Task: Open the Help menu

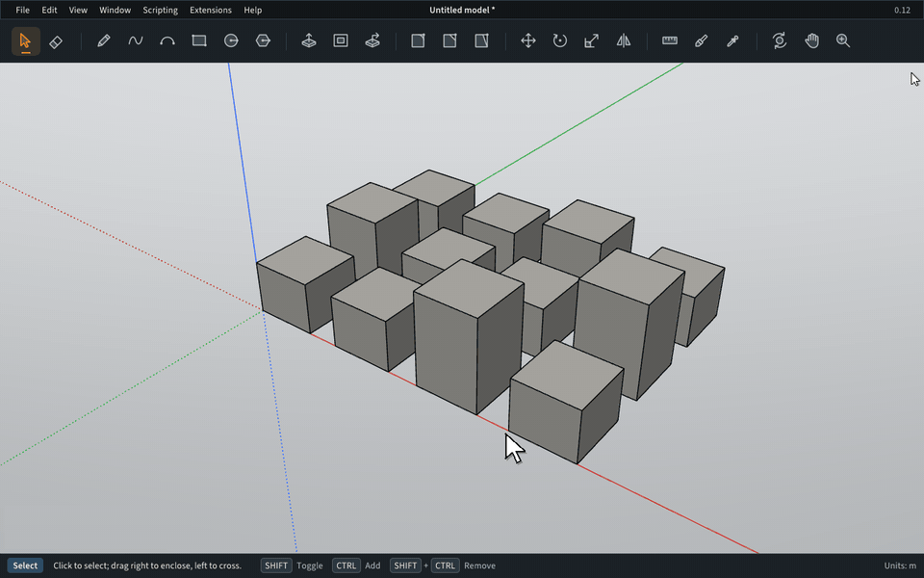Action: tap(253, 10)
